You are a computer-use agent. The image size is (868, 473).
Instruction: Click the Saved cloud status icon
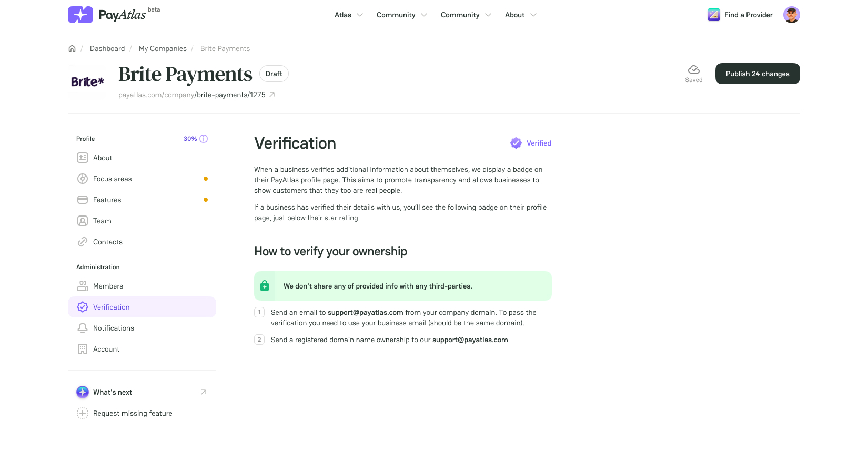coord(693,69)
